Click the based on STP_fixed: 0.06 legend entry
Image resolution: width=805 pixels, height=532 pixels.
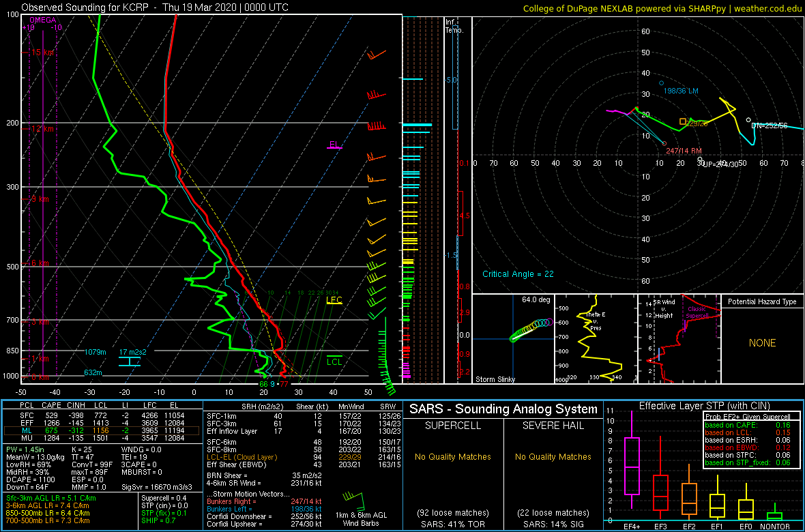point(746,462)
